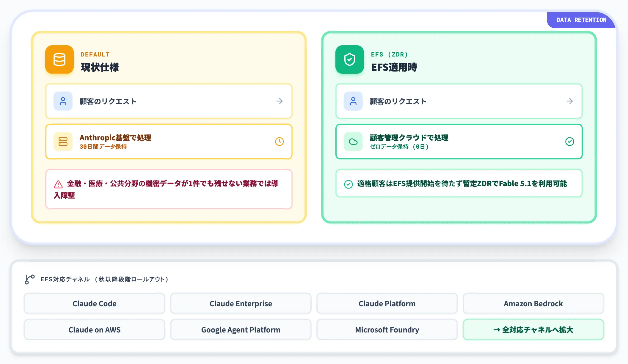628x364 pixels.
Task: Click the user icon in the DEFAULT card's 顧客のリクエスト row
Action: coord(63,101)
